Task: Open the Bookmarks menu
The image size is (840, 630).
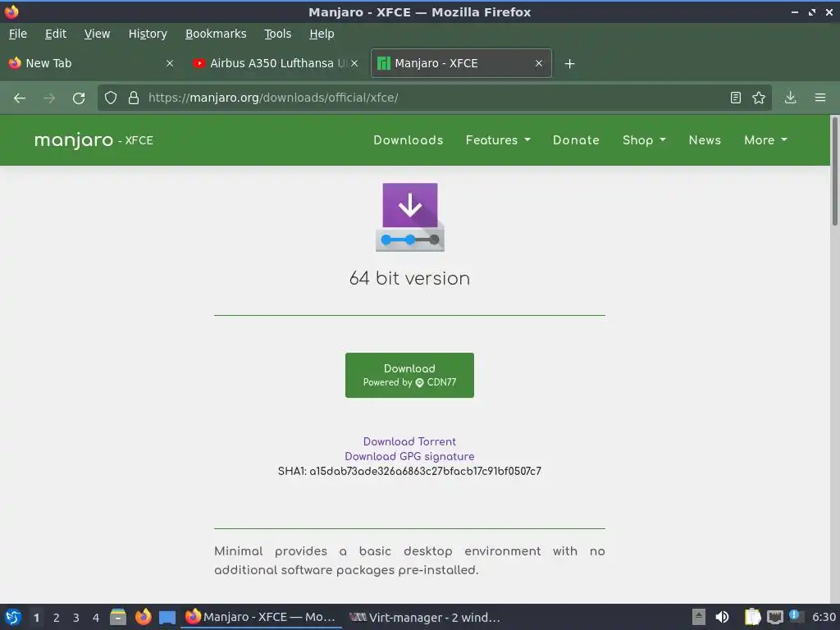Action: (x=216, y=34)
